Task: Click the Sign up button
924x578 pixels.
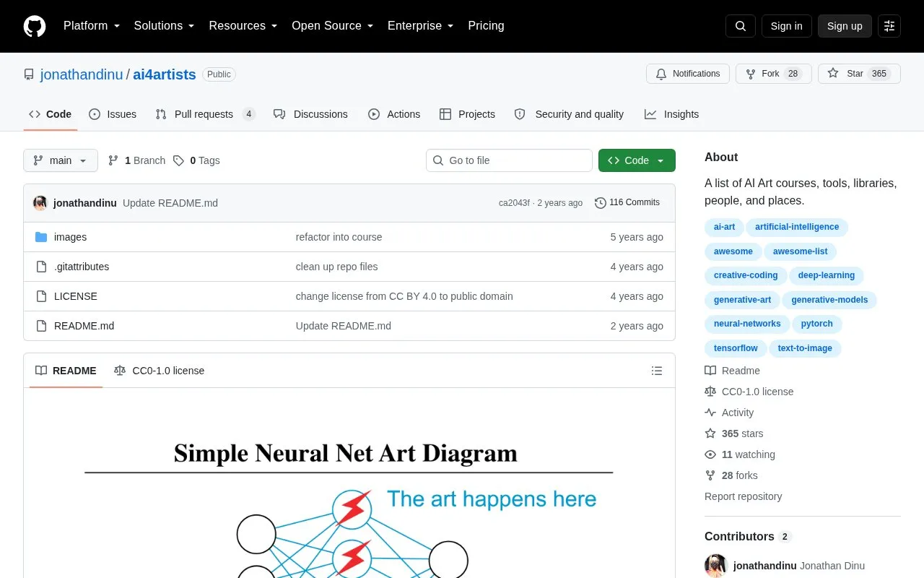Action: (x=845, y=26)
